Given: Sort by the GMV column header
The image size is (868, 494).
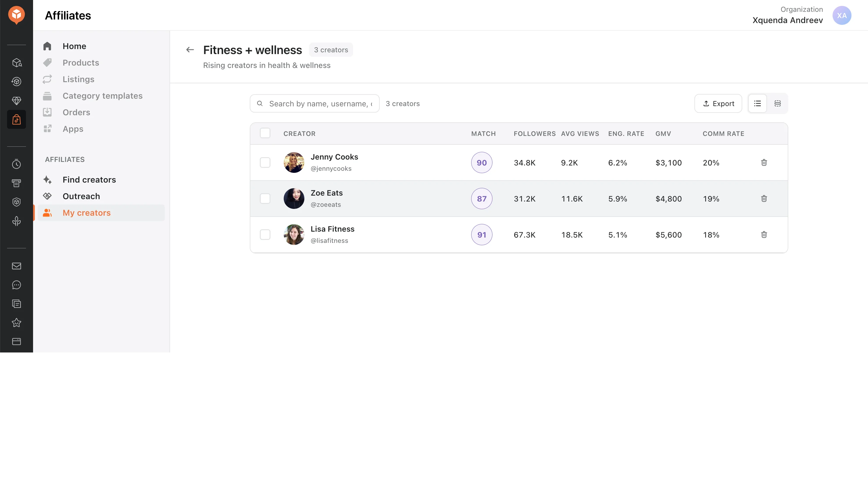Looking at the screenshot, I should point(663,134).
